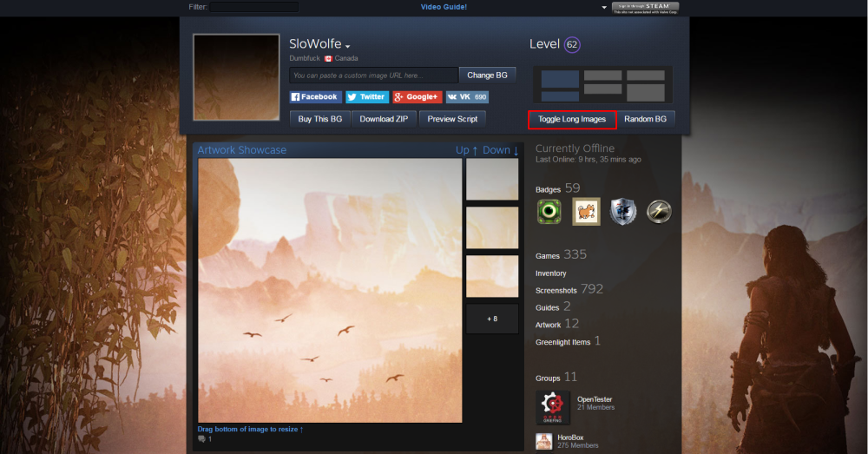The width and height of the screenshot is (868, 454).
Task: Click the Level 62 circle badge
Action: (572, 44)
